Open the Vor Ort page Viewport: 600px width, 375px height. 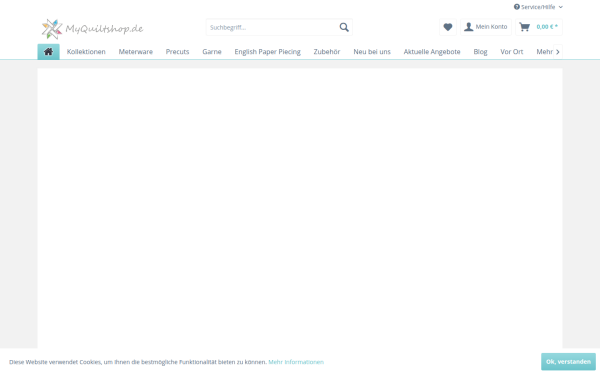coord(512,52)
